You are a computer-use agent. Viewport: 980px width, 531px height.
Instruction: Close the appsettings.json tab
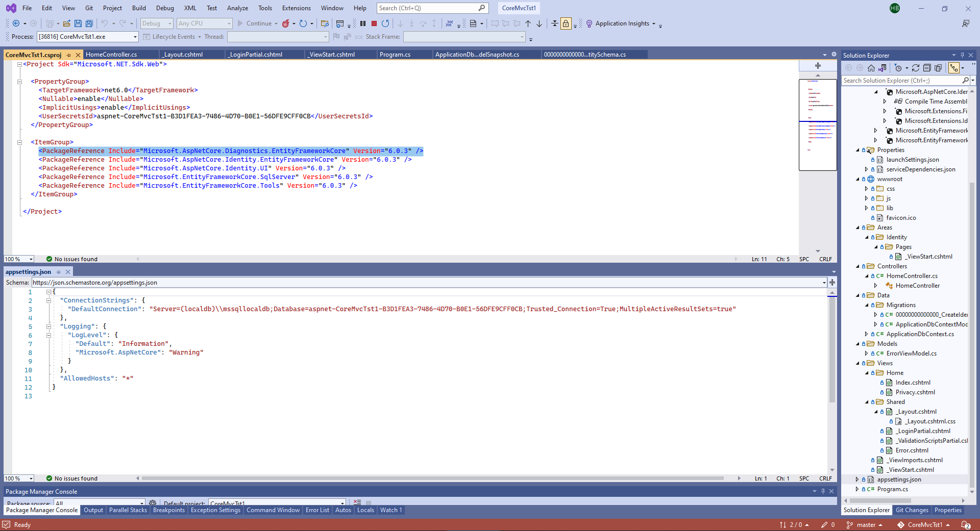point(68,272)
